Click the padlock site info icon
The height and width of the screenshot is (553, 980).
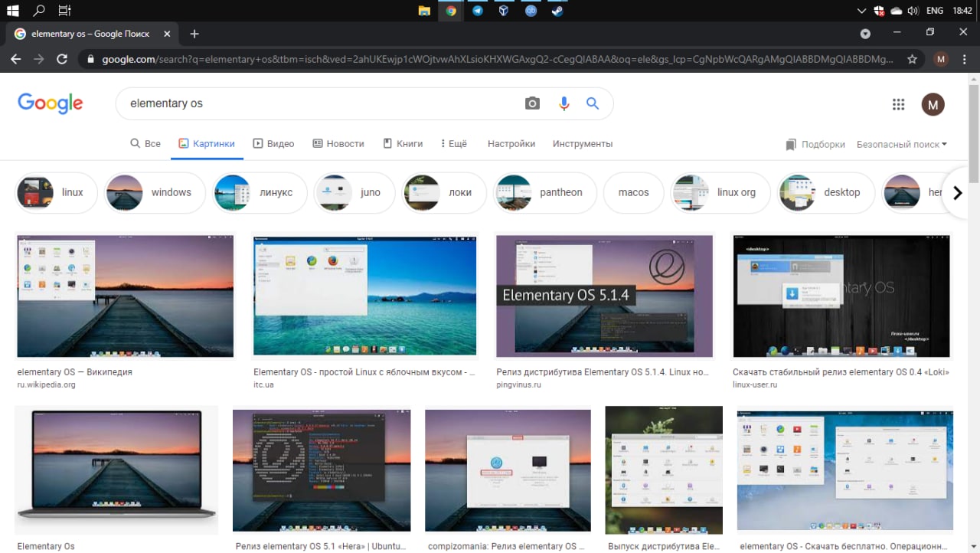pyautogui.click(x=90, y=59)
